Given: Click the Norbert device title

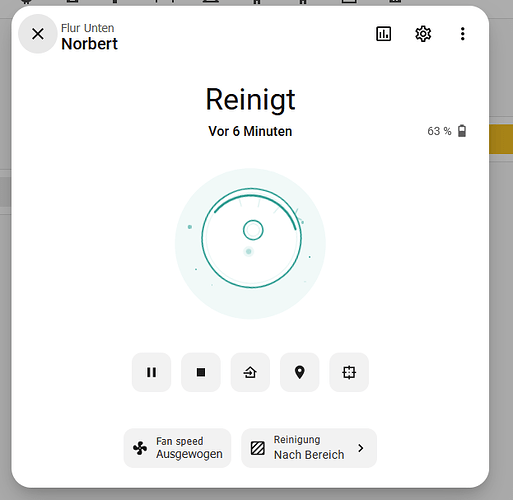Looking at the screenshot, I should click(x=89, y=44).
